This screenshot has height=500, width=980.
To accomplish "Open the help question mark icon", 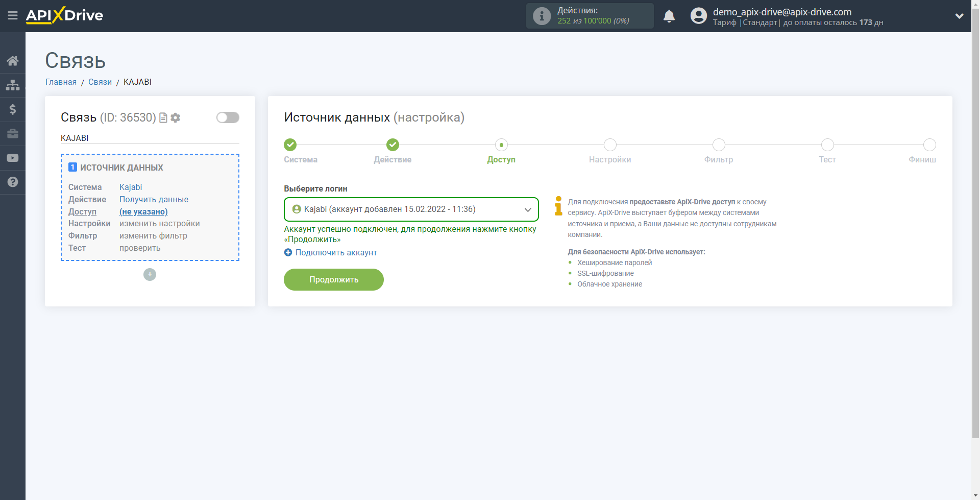I will [13, 182].
